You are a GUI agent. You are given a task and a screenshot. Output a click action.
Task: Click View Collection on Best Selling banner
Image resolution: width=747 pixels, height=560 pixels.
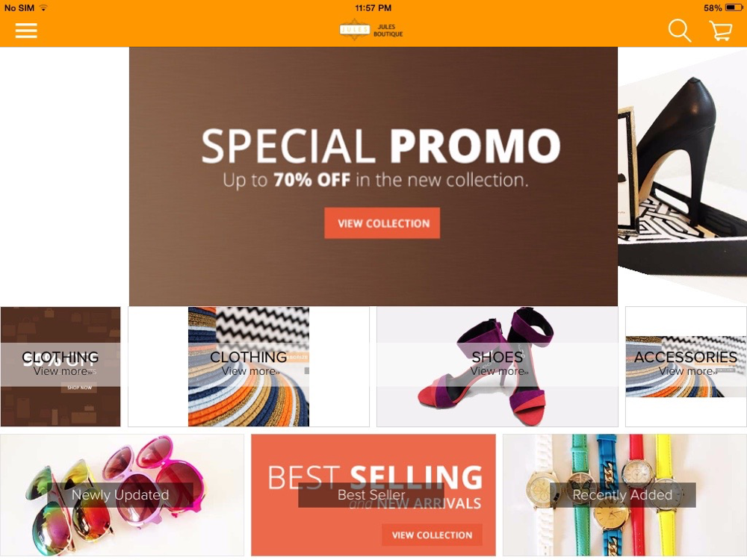pos(432,535)
